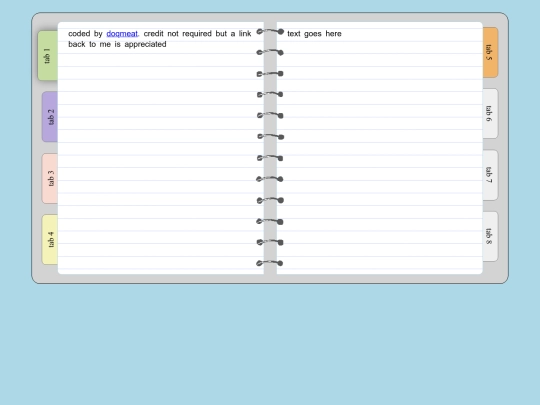540x405 pixels.
Task: Open tab 8
Action: tap(490, 237)
